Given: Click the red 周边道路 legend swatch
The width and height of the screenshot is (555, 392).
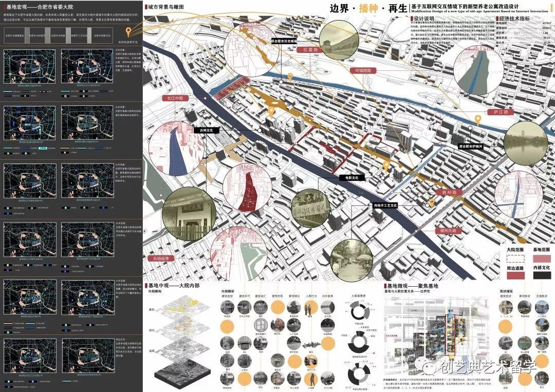Looking at the screenshot, I should (x=515, y=275).
